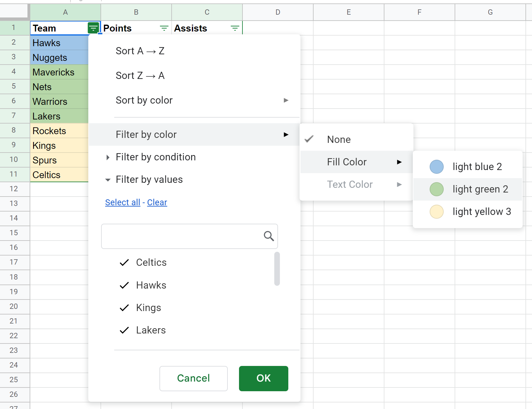Open the filter menu on Team column

pos(93,28)
